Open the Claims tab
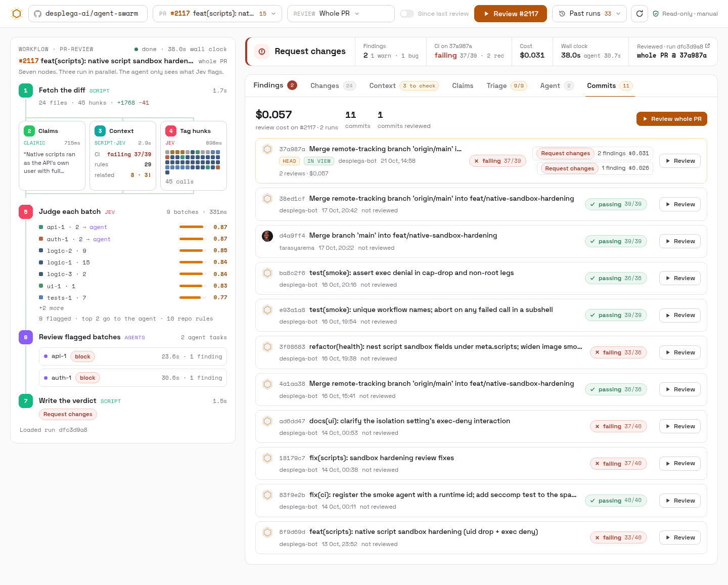Viewport: 728px width, 585px height. click(463, 86)
